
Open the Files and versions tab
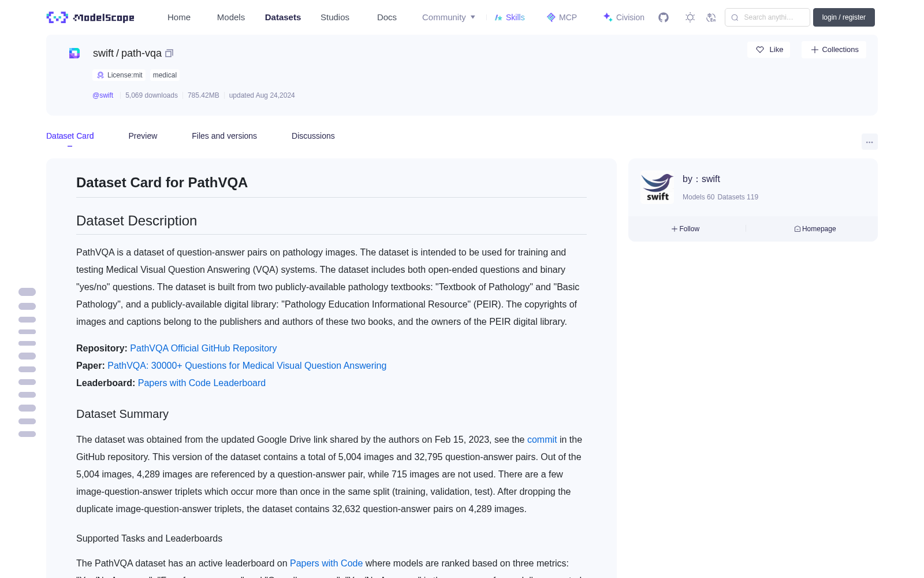tap(224, 136)
